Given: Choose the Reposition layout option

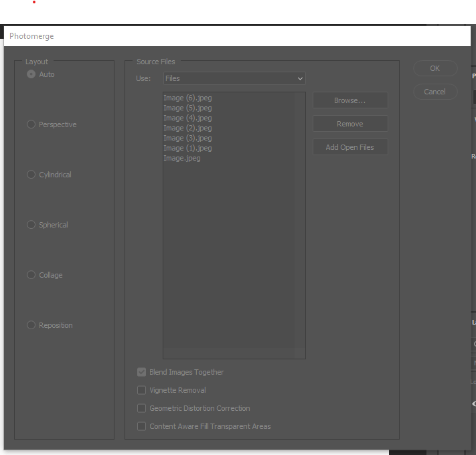Looking at the screenshot, I should (x=31, y=325).
